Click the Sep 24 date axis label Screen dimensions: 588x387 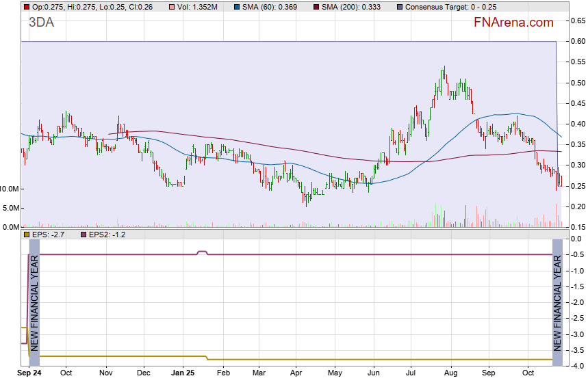pos(29,374)
